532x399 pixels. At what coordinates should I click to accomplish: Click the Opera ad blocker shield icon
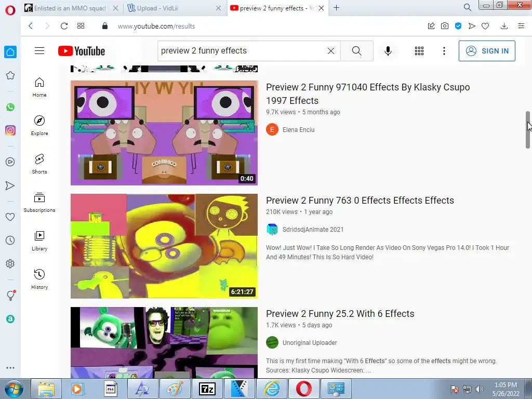pos(458,26)
